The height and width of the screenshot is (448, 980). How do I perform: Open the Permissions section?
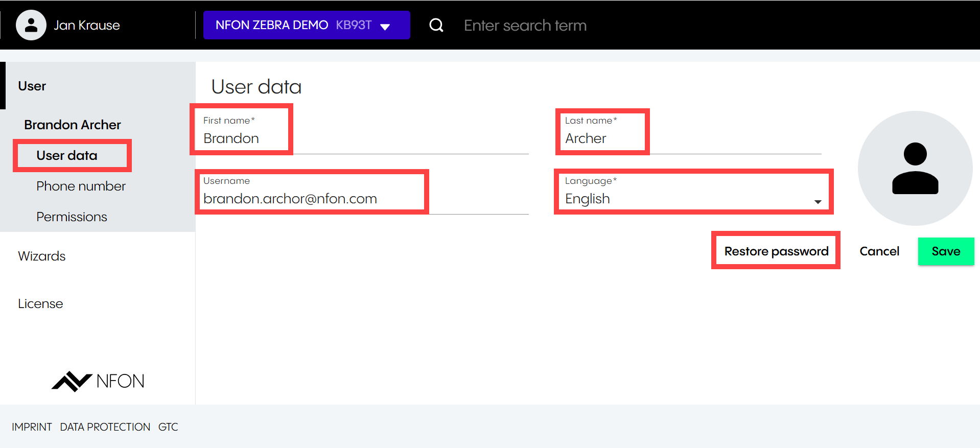pos(72,217)
